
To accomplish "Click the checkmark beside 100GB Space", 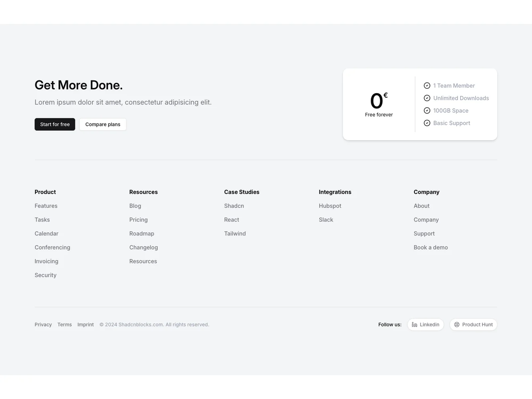I will coord(427,110).
